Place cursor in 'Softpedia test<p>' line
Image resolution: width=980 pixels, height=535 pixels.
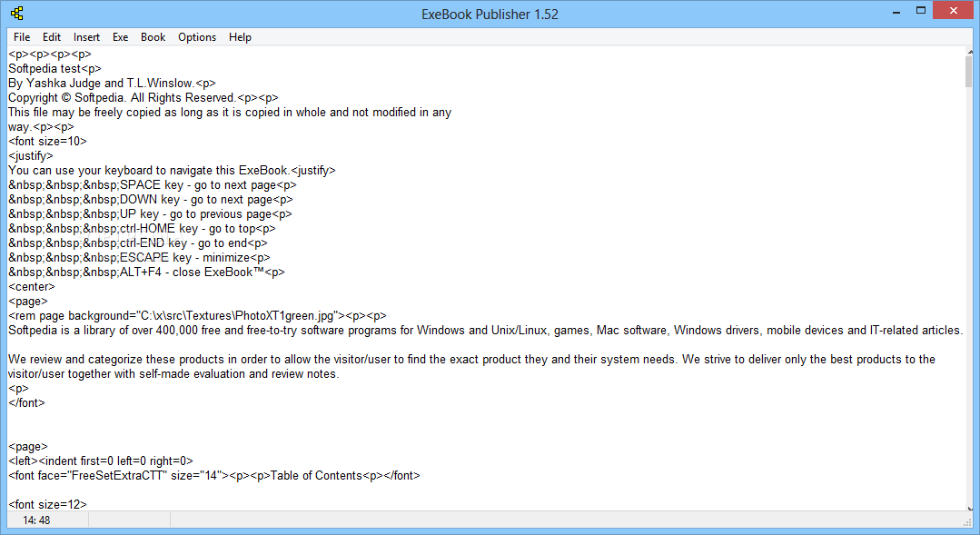[54, 69]
